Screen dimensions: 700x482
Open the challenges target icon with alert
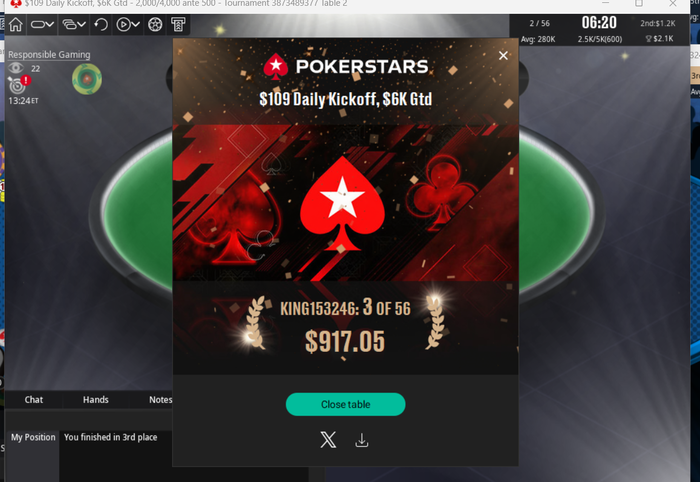point(19,84)
